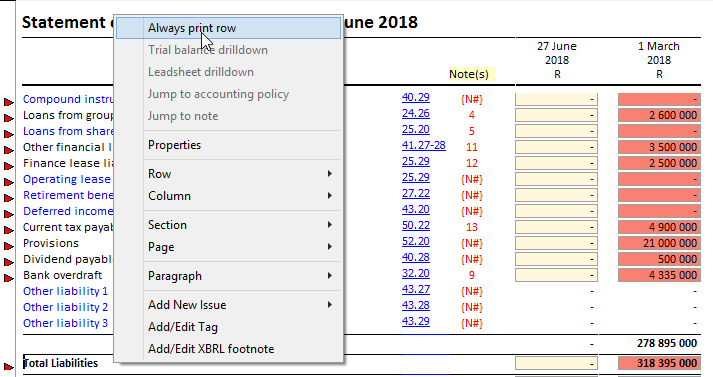Select the Other liability 2 row label

tap(65, 307)
